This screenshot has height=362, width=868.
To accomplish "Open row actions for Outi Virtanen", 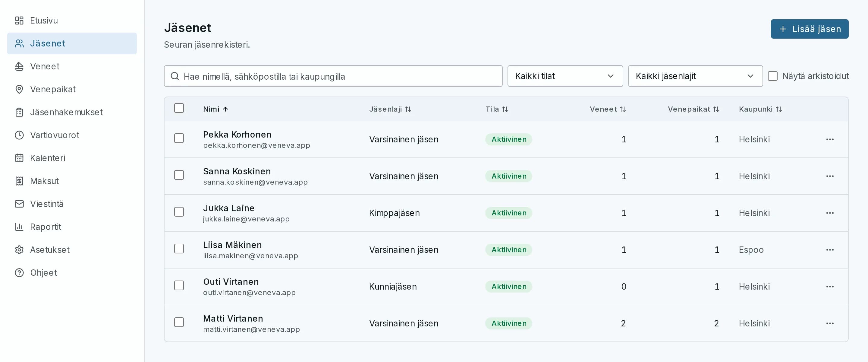I will click(x=830, y=286).
